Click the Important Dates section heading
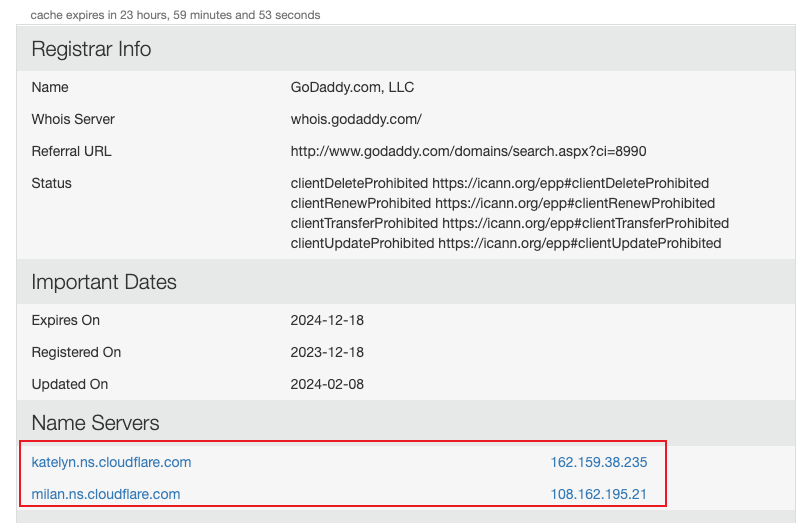Image resolution: width=811 pixels, height=523 pixels. (x=104, y=282)
